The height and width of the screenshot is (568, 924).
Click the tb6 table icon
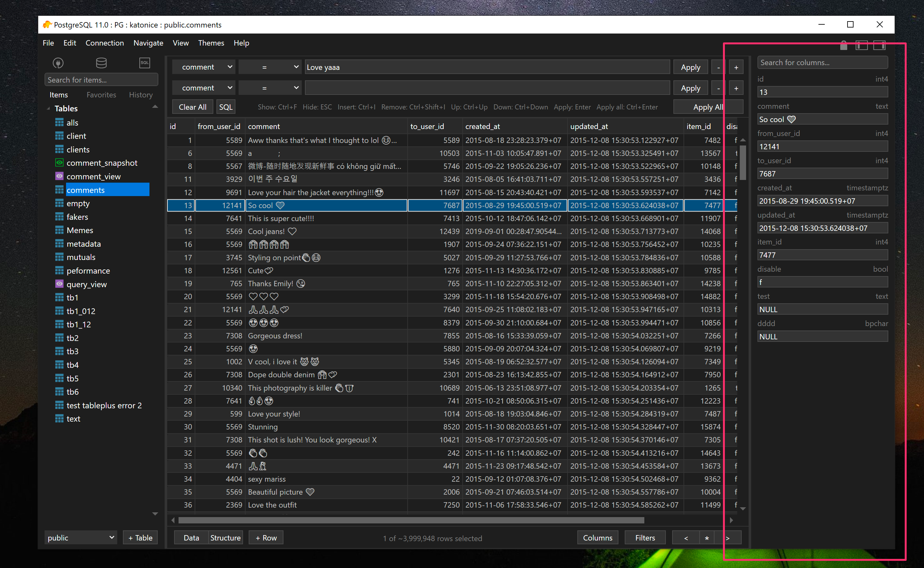tap(59, 392)
